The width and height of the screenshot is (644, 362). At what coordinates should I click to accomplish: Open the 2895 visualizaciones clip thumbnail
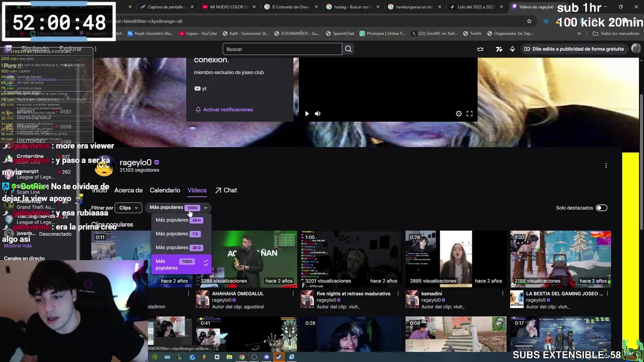[456, 258]
